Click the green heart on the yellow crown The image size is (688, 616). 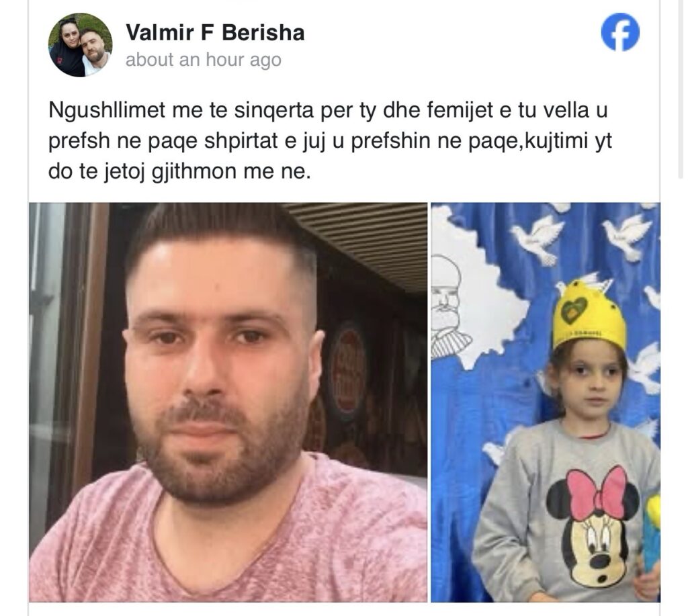coord(574,310)
